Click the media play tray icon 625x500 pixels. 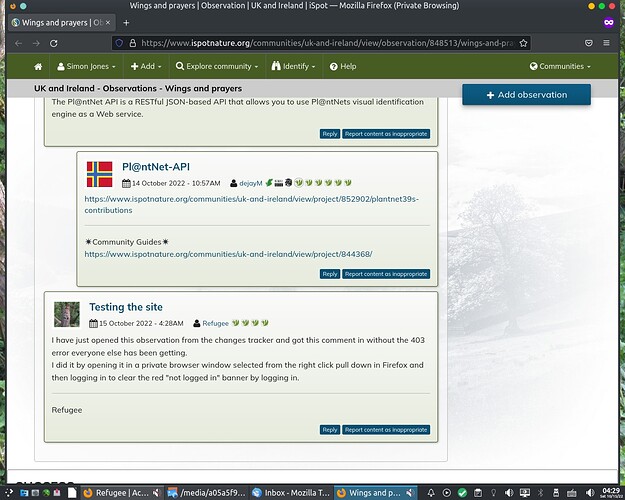click(x=446, y=493)
